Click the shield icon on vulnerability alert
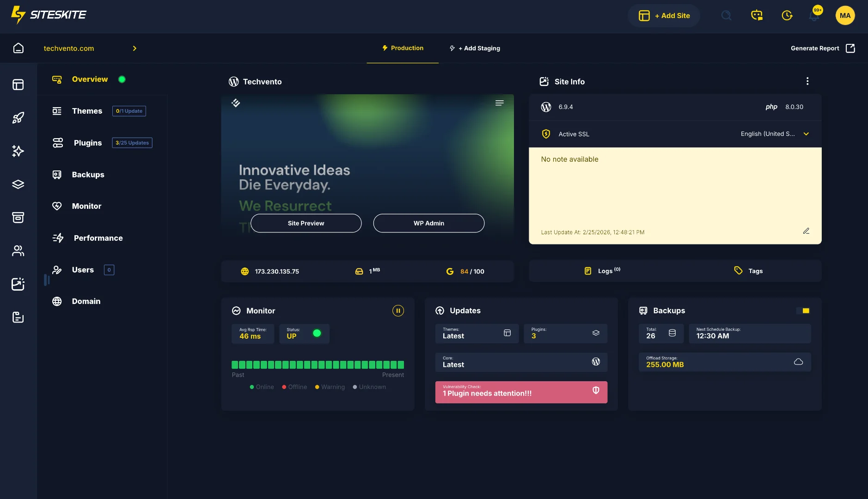The width and height of the screenshot is (868, 499). [x=596, y=390]
